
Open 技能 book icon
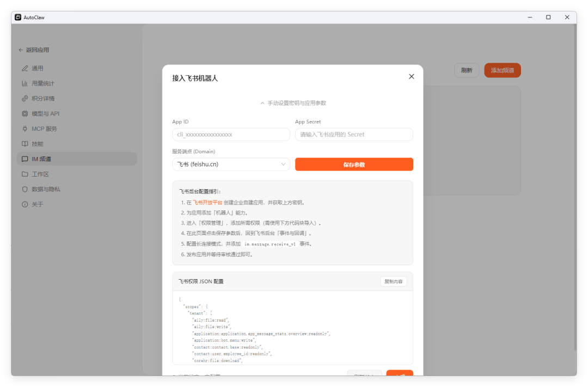pos(24,144)
